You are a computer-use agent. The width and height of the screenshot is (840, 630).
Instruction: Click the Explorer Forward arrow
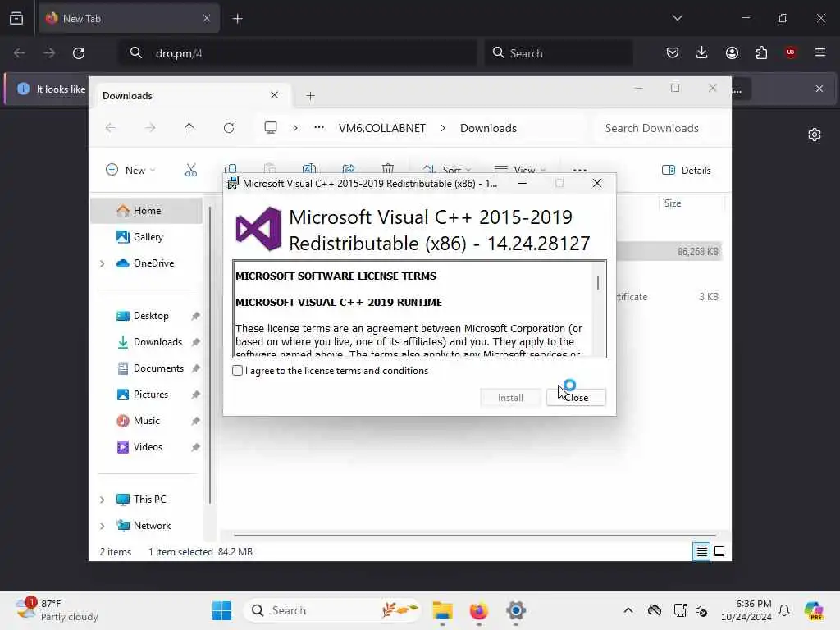tap(150, 127)
